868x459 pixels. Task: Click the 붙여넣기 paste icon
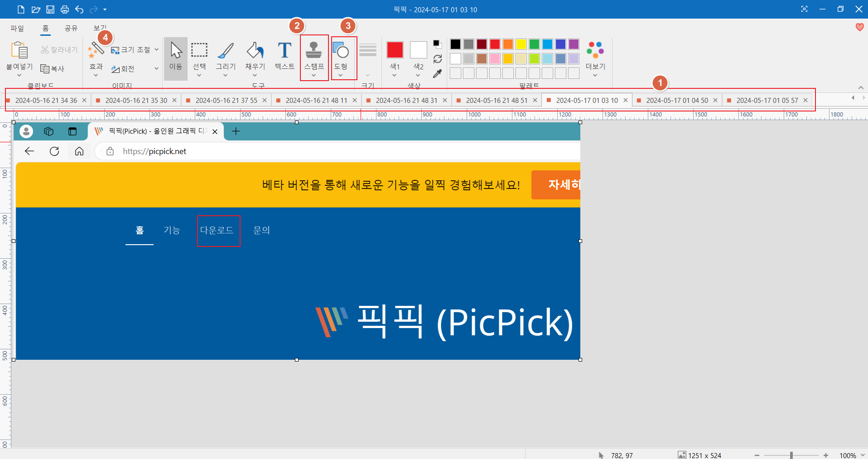point(19,50)
